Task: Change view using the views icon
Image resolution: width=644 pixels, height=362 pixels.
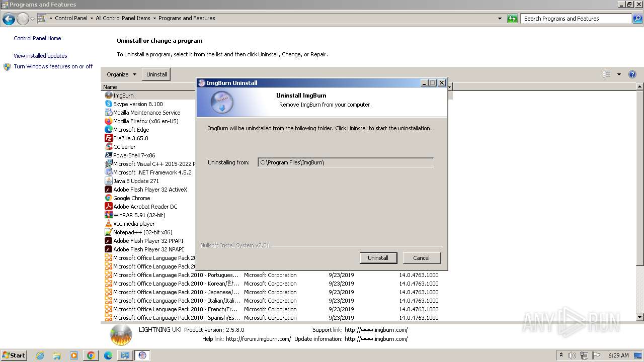Action: [607, 74]
